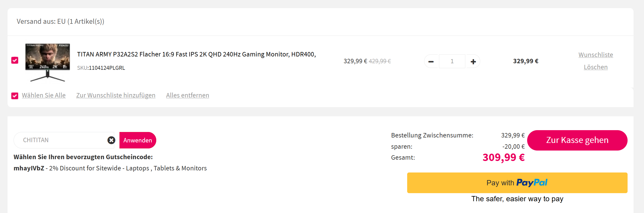The image size is (644, 213).
Task: Click the 309,99 € total amount
Action: (503, 157)
